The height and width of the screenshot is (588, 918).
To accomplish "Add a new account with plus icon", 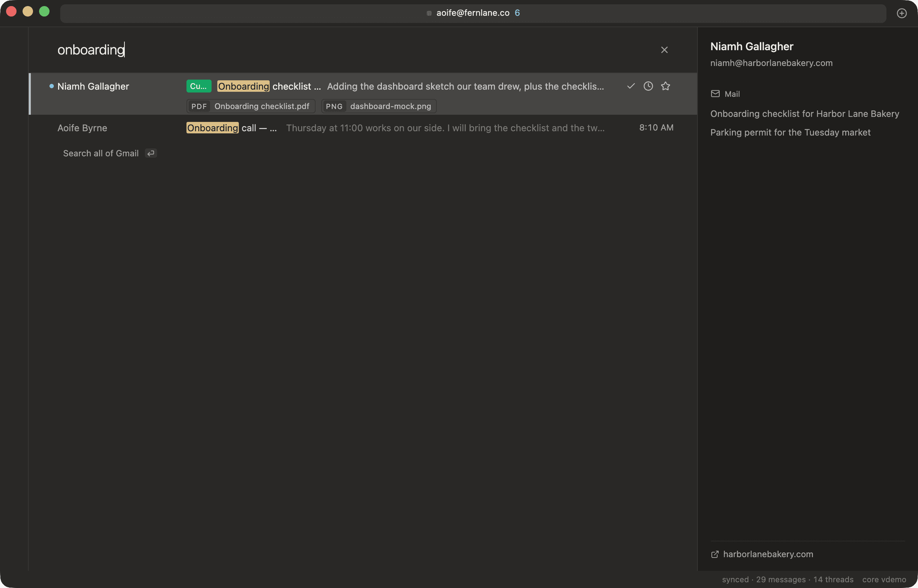I will pyautogui.click(x=901, y=13).
